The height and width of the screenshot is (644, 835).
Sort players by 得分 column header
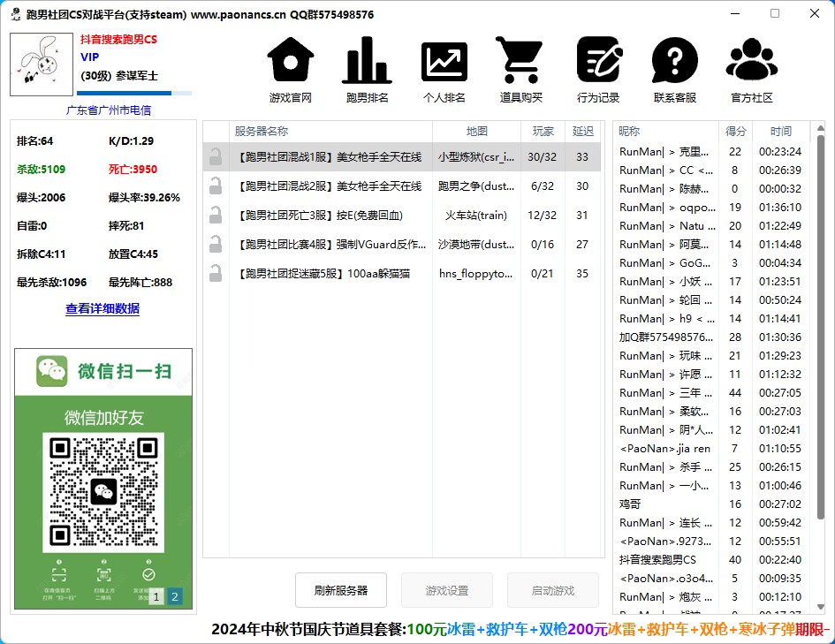click(735, 131)
